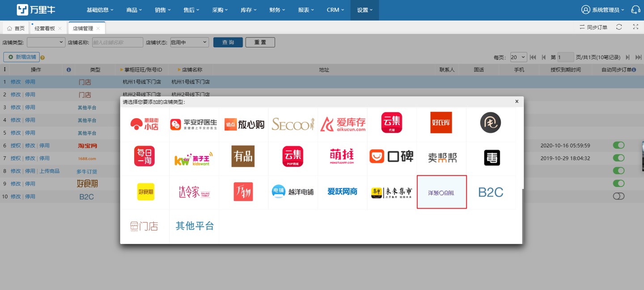
Task: Select the 云集 代销 shop type
Action: click(392, 123)
